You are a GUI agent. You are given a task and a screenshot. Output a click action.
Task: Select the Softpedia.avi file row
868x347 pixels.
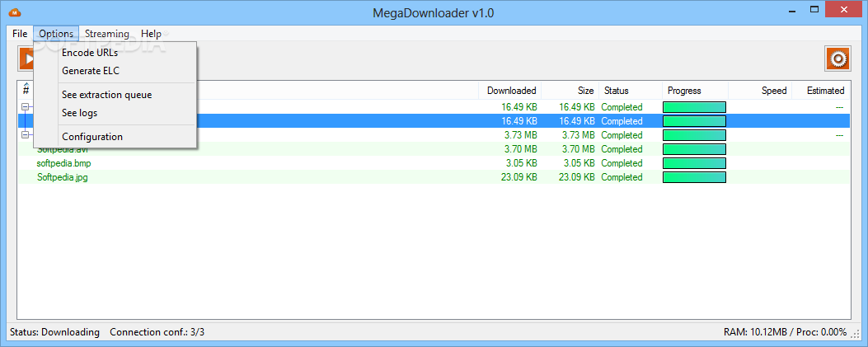pyautogui.click(x=434, y=149)
